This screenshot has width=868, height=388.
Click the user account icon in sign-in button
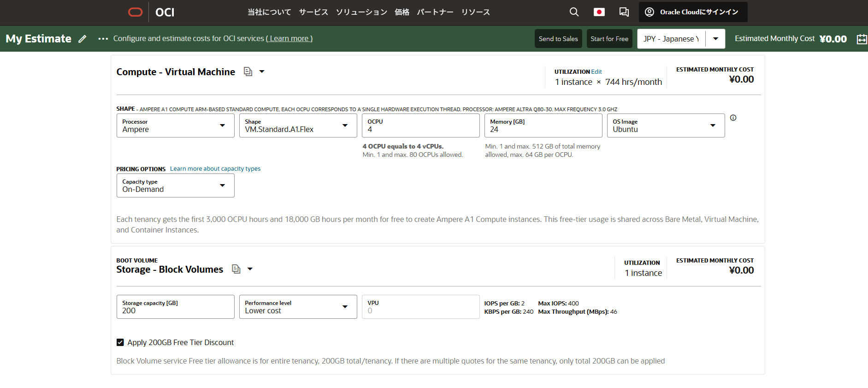point(650,12)
